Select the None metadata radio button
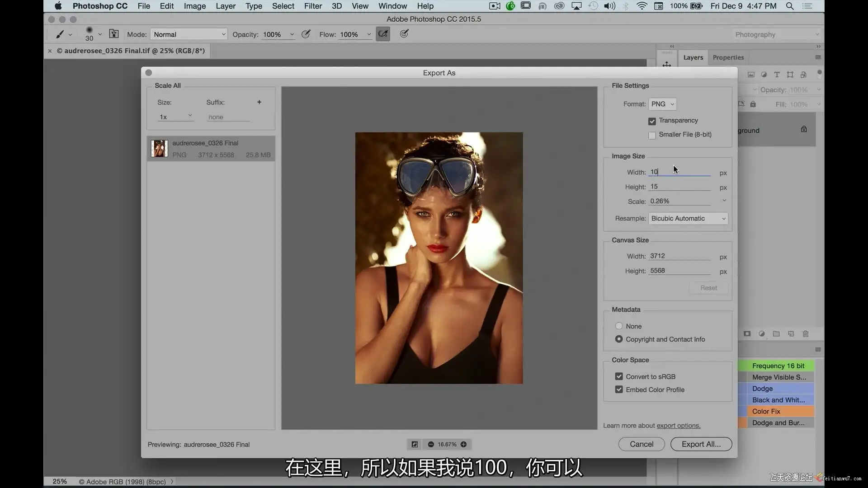This screenshot has width=868, height=488. click(x=619, y=326)
